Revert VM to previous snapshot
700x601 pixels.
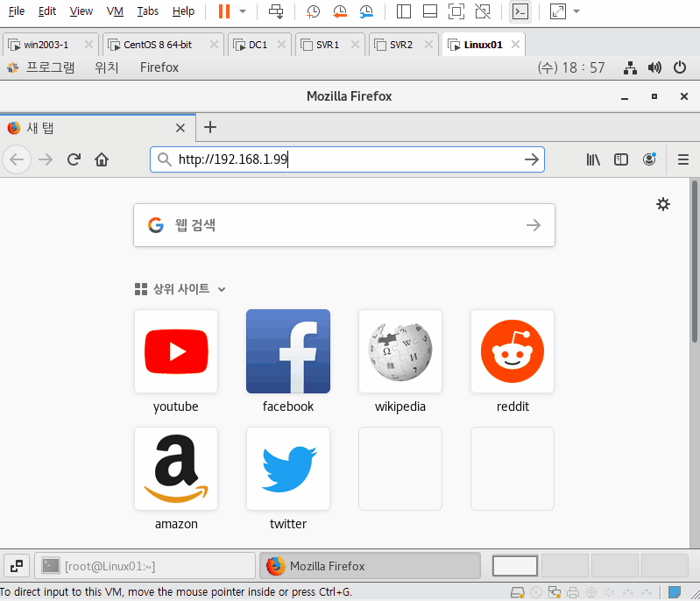(340, 11)
